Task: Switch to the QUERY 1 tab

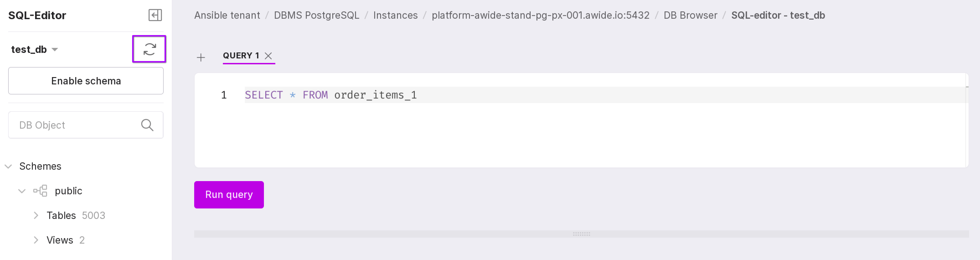Action: (241, 56)
